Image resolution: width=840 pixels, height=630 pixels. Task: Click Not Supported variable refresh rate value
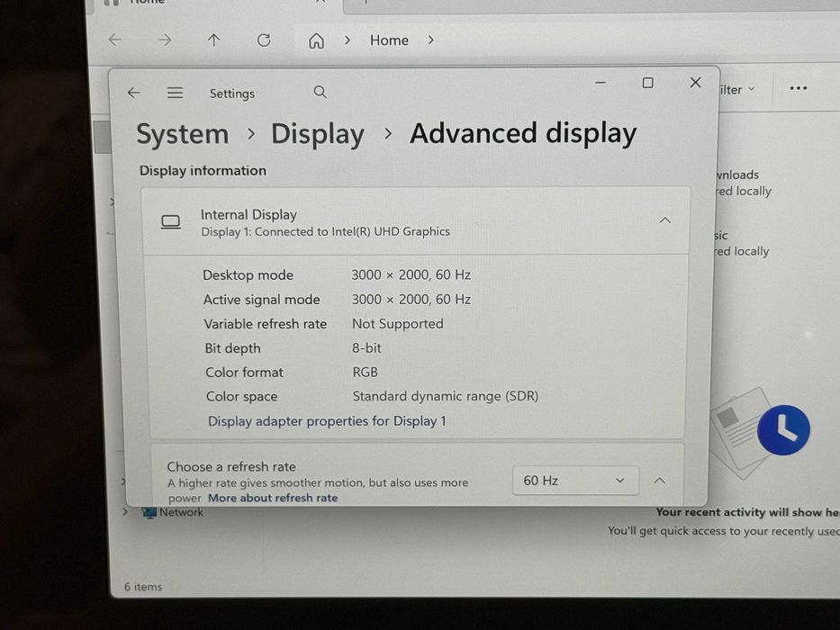tap(398, 324)
